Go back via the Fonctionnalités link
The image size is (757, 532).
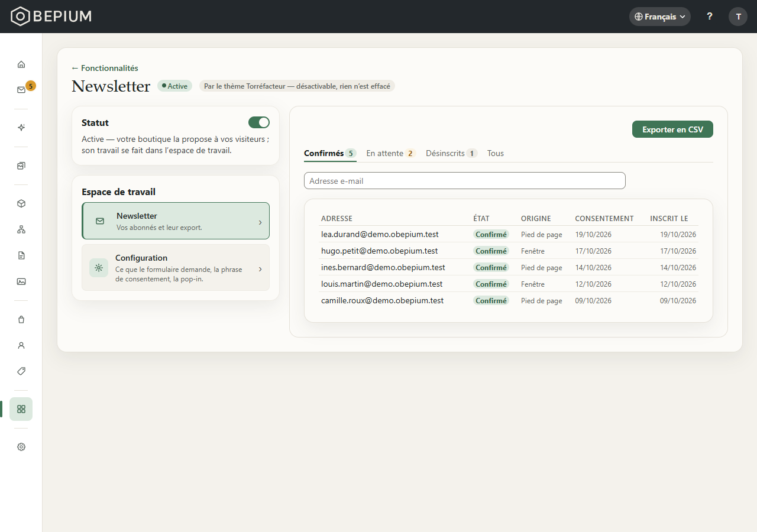click(x=105, y=68)
